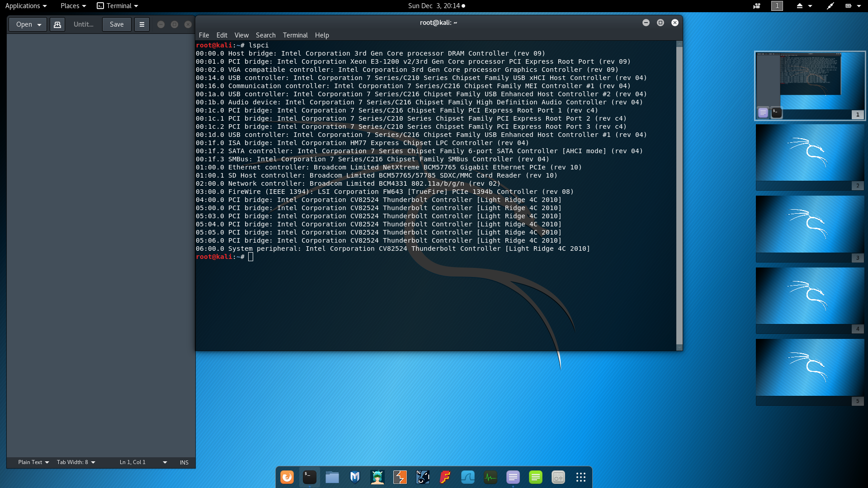Image resolution: width=868 pixels, height=488 pixels.
Task: Open the system monitor dock icon
Action: click(491, 477)
